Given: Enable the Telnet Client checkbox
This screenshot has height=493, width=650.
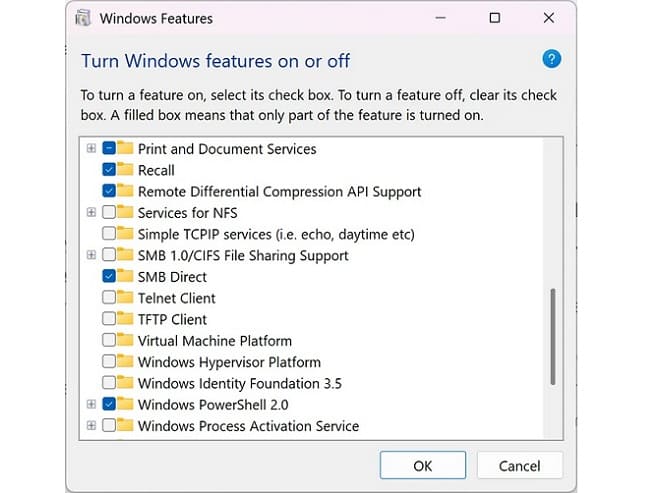Looking at the screenshot, I should (109, 297).
